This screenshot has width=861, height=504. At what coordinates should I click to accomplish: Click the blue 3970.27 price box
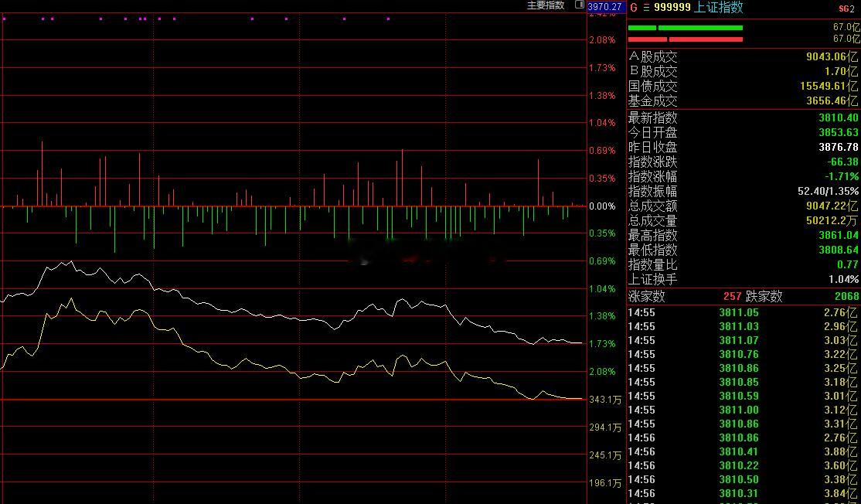coord(605,7)
